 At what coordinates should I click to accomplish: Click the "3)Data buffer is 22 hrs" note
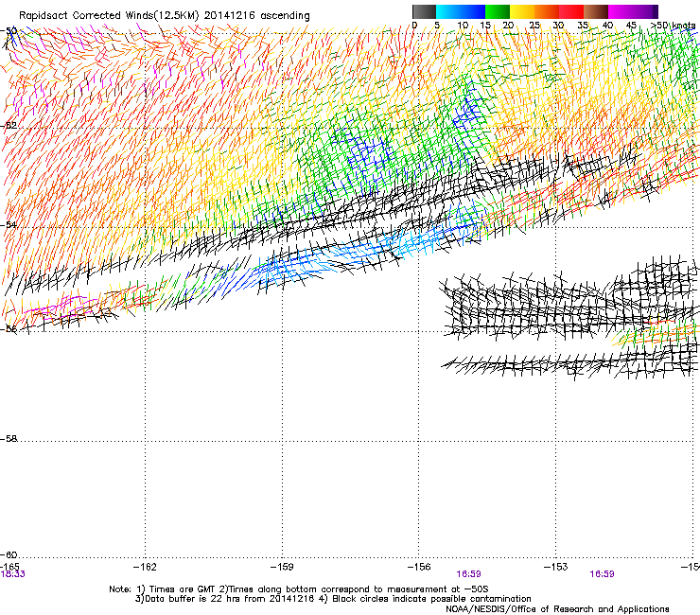(x=225, y=599)
